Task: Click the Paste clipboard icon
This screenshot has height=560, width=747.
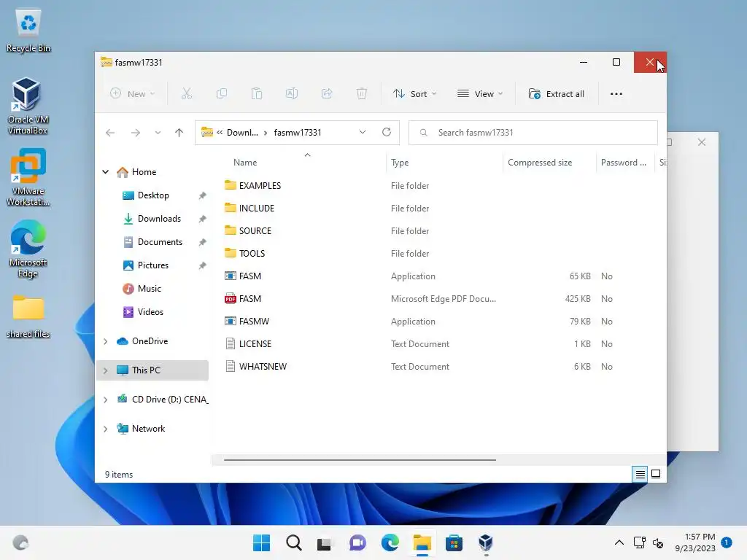Action: coord(256,94)
